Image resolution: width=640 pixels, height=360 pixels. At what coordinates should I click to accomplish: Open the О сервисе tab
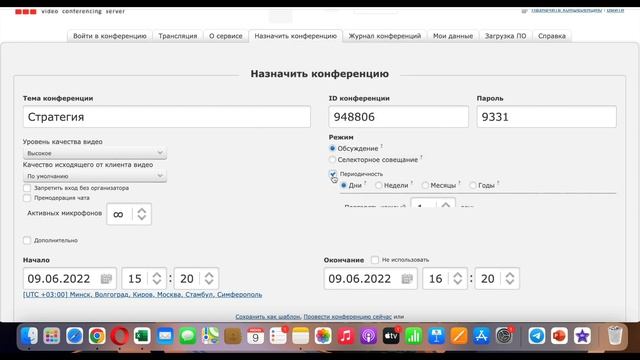[226, 36]
